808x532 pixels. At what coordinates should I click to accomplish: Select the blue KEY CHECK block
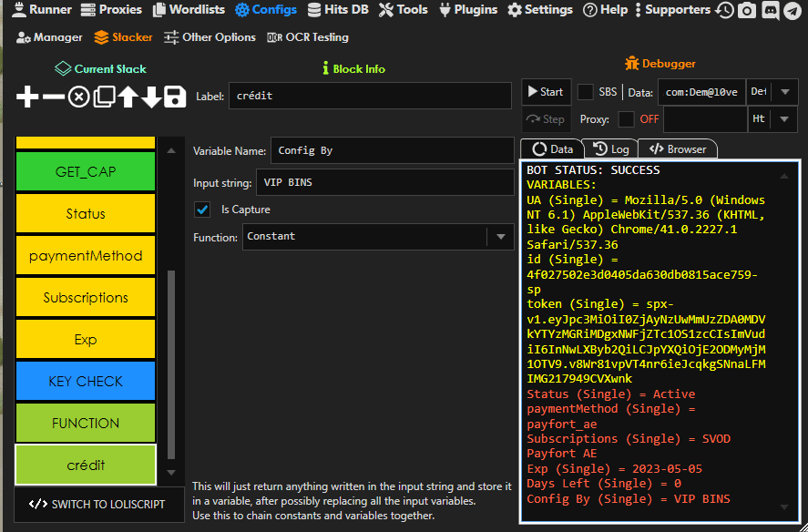[86, 381]
